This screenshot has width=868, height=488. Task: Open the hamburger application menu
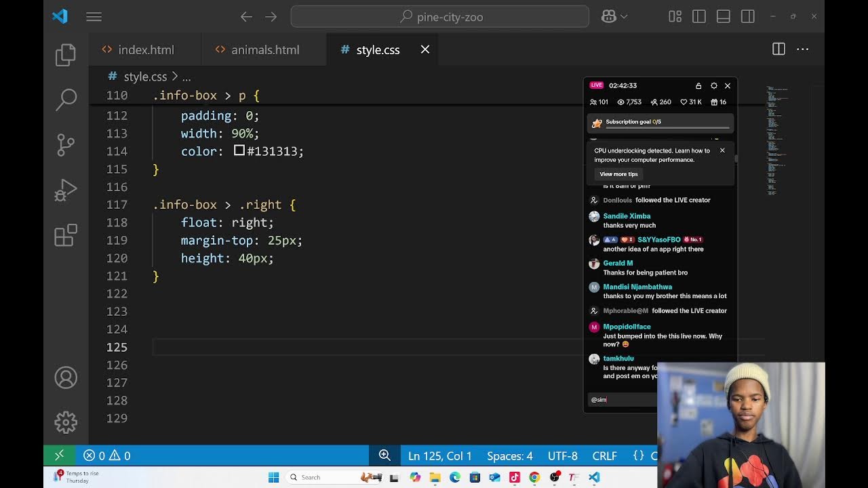pyautogui.click(x=94, y=17)
